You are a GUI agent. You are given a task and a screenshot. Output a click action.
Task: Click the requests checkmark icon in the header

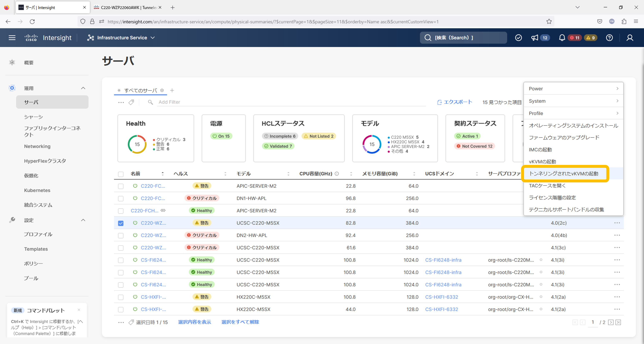click(518, 37)
